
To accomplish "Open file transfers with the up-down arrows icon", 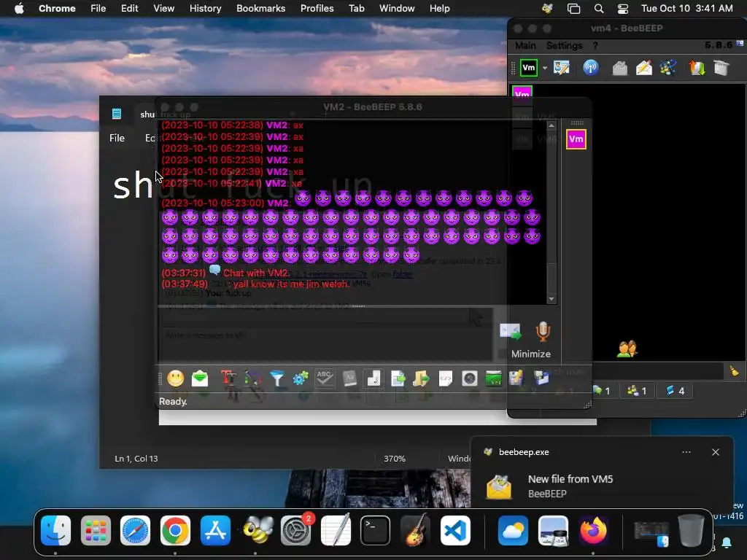I will (697, 68).
